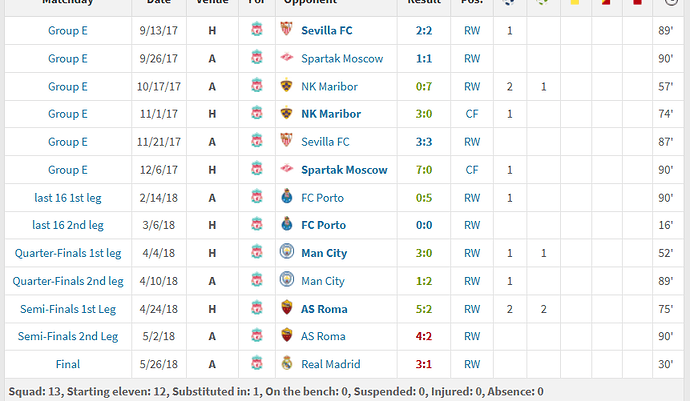Viewport: 690px width, 401px height.
Task: Click Man City crest in 4/4/18 row
Action: pyautogui.click(x=286, y=252)
